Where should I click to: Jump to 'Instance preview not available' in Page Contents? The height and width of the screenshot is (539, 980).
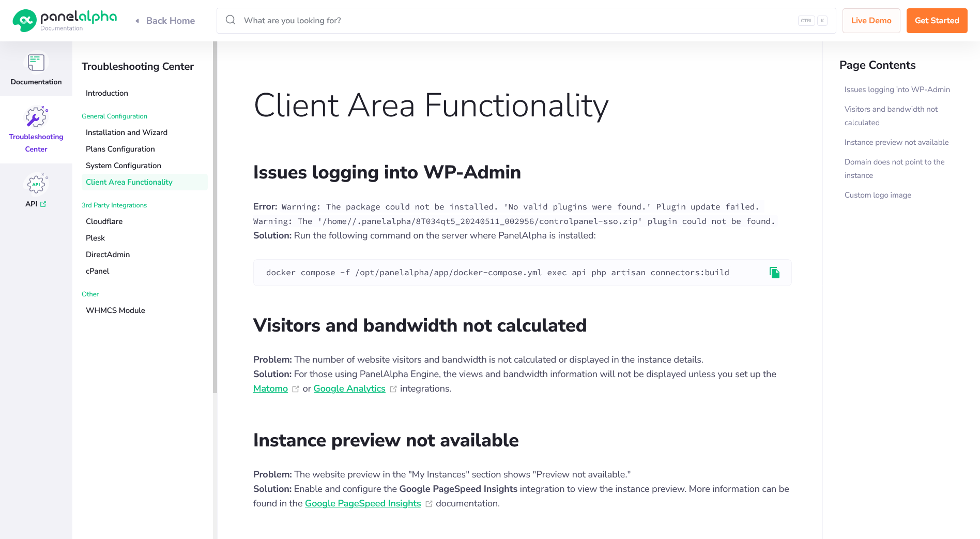(x=897, y=142)
